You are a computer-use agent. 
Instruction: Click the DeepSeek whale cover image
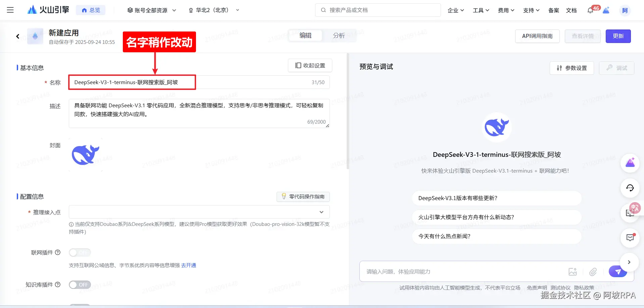[x=86, y=155]
